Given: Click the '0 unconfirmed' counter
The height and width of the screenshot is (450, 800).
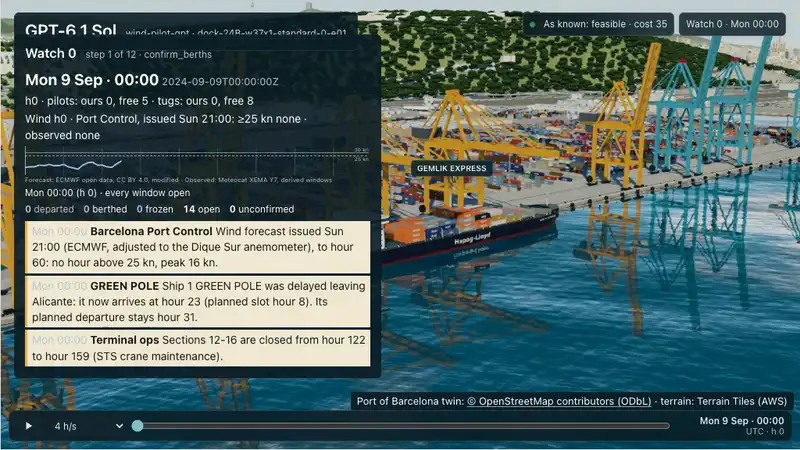Looking at the screenshot, I should pyautogui.click(x=262, y=209).
